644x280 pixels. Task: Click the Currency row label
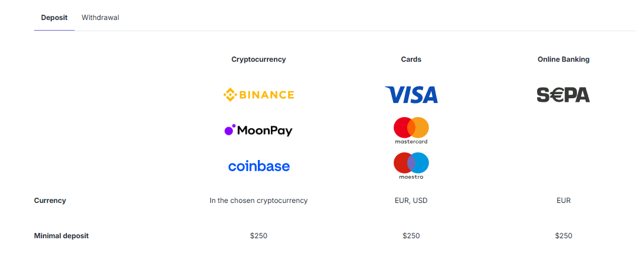click(50, 201)
